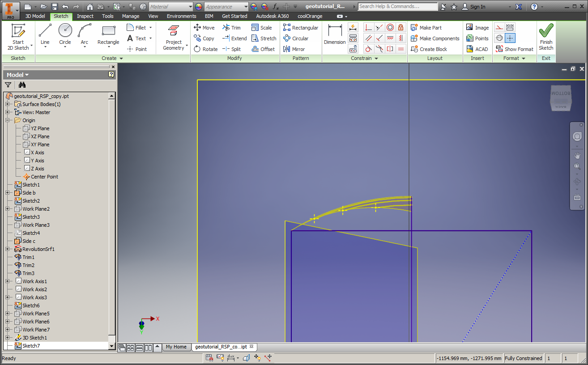Toggle Construction line format
The width and height of the screenshot is (588, 365).
click(499, 27)
